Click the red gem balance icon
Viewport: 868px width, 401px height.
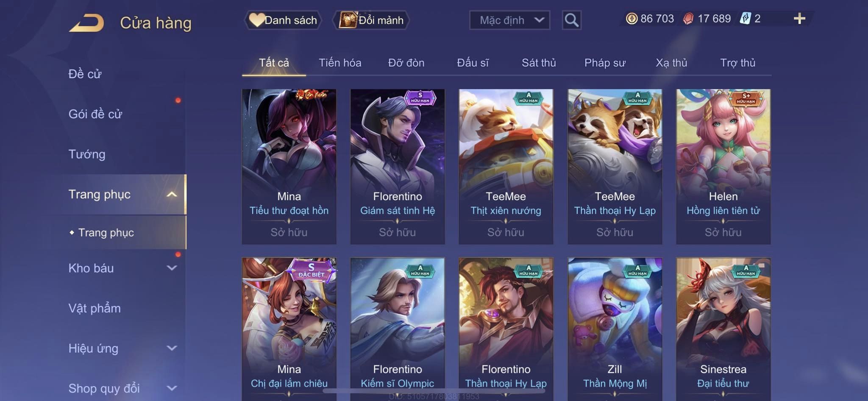(688, 19)
